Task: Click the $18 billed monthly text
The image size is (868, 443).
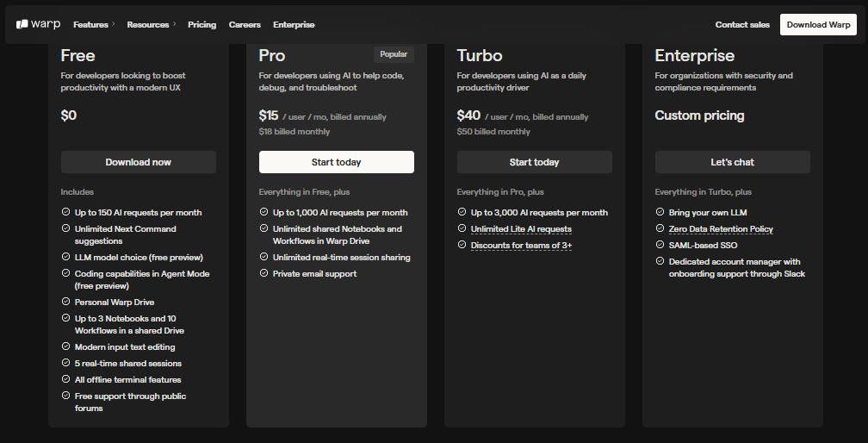Action: pyautogui.click(x=294, y=132)
